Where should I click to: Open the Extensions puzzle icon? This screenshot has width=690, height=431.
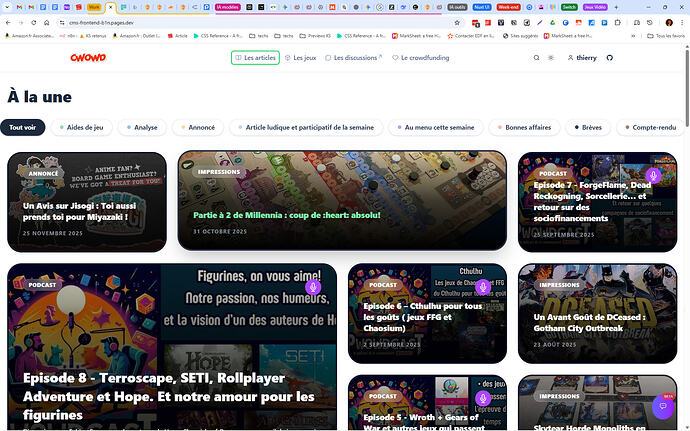coord(618,22)
